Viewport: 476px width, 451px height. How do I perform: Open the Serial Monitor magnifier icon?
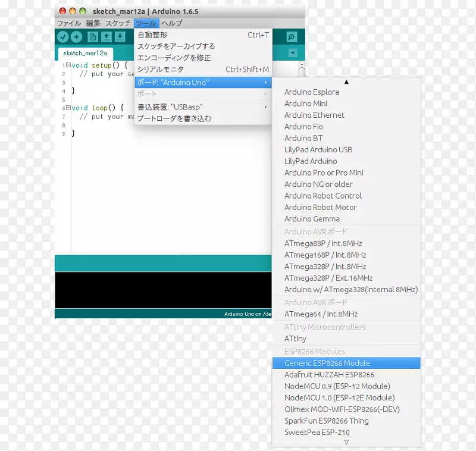[290, 36]
